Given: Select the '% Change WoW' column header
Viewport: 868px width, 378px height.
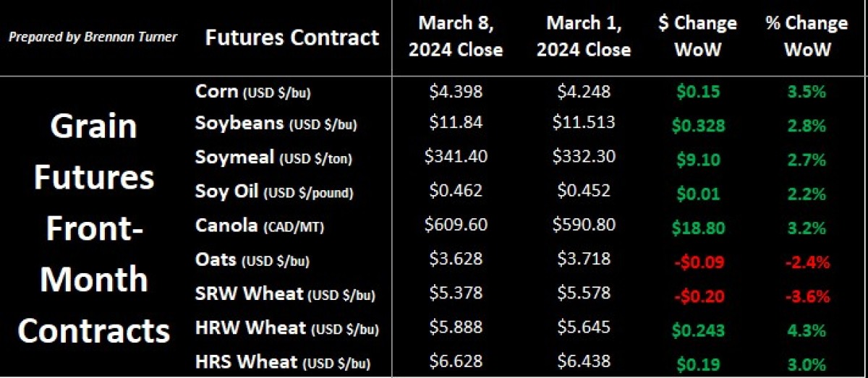Looking at the screenshot, I should coord(806,36).
